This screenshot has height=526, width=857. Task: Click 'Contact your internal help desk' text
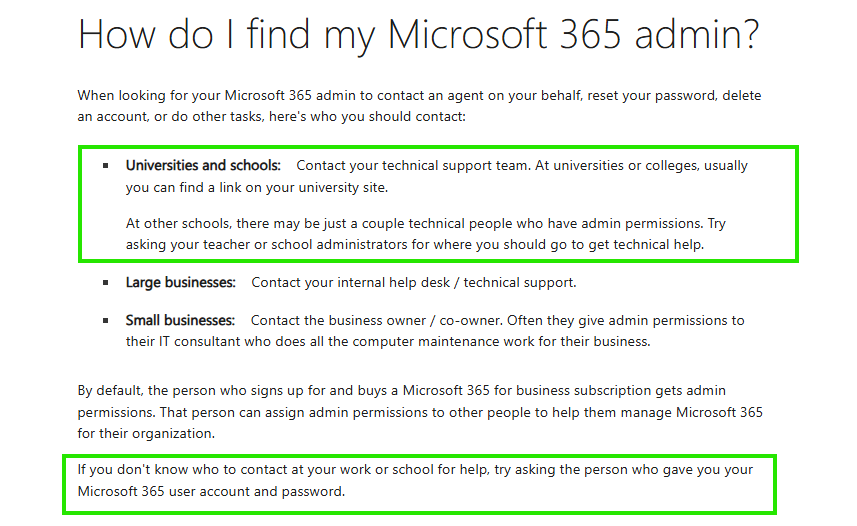[x=350, y=283]
